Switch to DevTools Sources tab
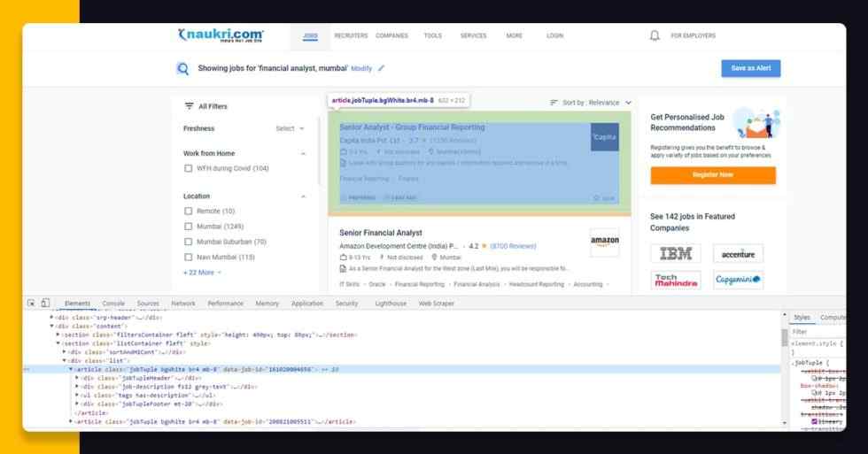Viewport: 868px width, 454px height. point(148,304)
